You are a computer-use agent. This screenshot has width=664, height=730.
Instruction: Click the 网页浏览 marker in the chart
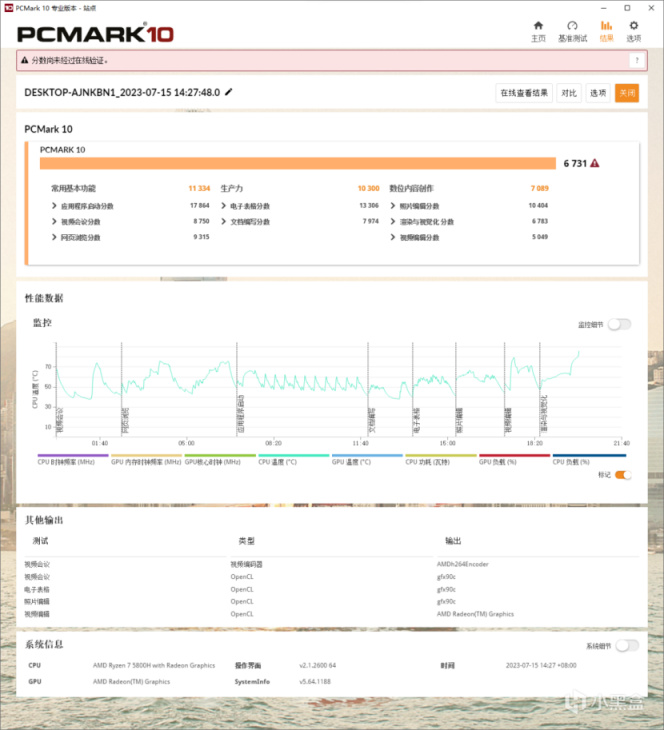[125, 421]
